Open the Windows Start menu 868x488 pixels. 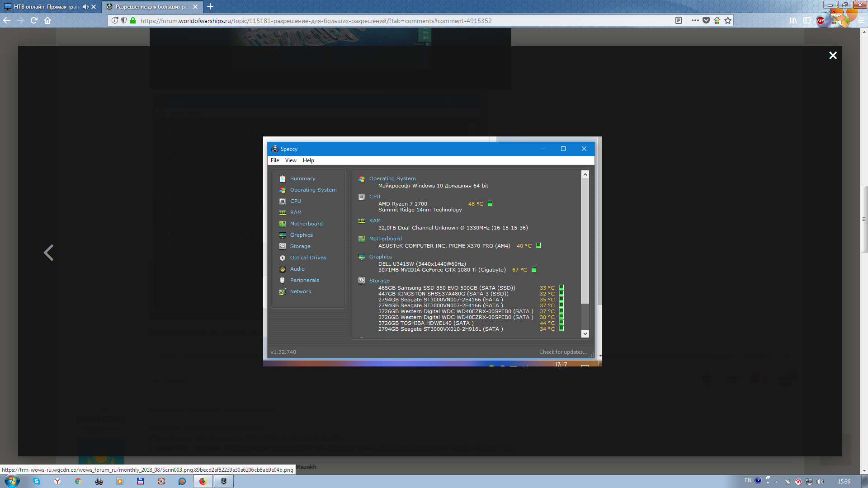12,481
